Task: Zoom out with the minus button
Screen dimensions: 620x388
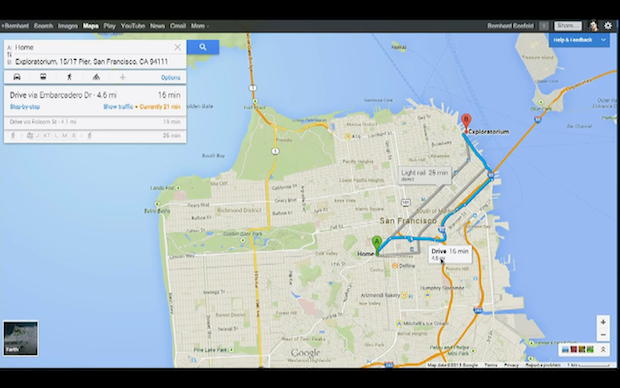Action: tap(603, 335)
